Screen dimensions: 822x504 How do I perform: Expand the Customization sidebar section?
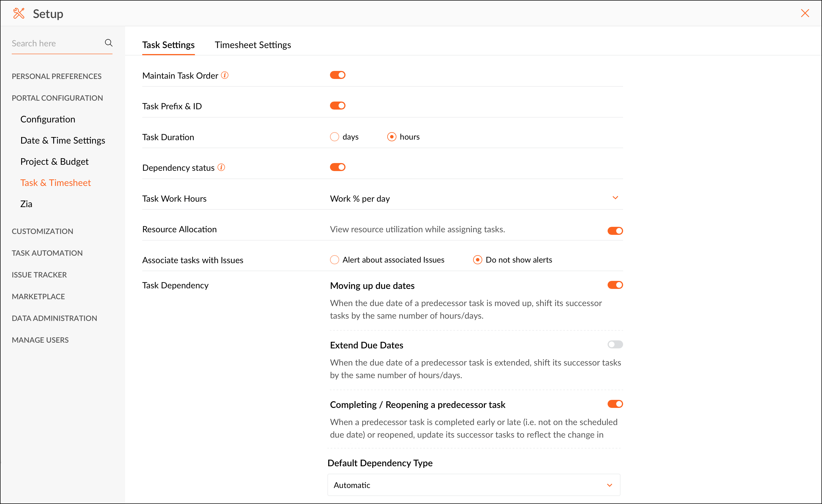tap(42, 231)
